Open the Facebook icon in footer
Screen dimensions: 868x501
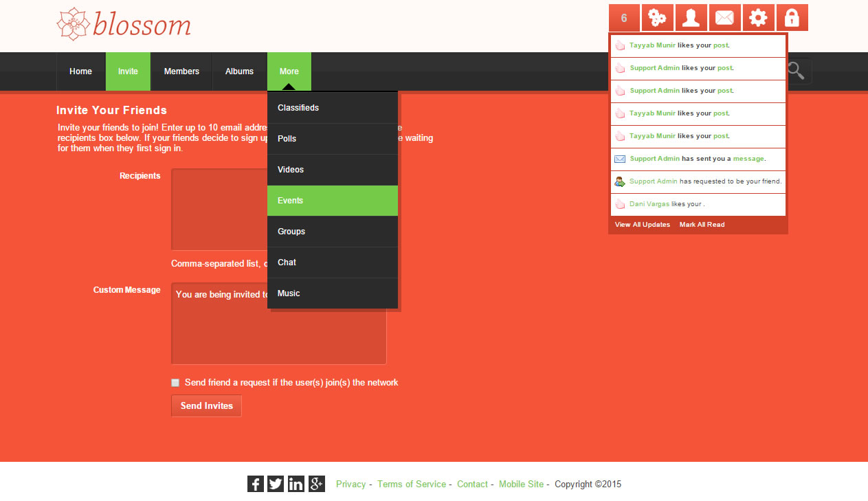point(255,484)
